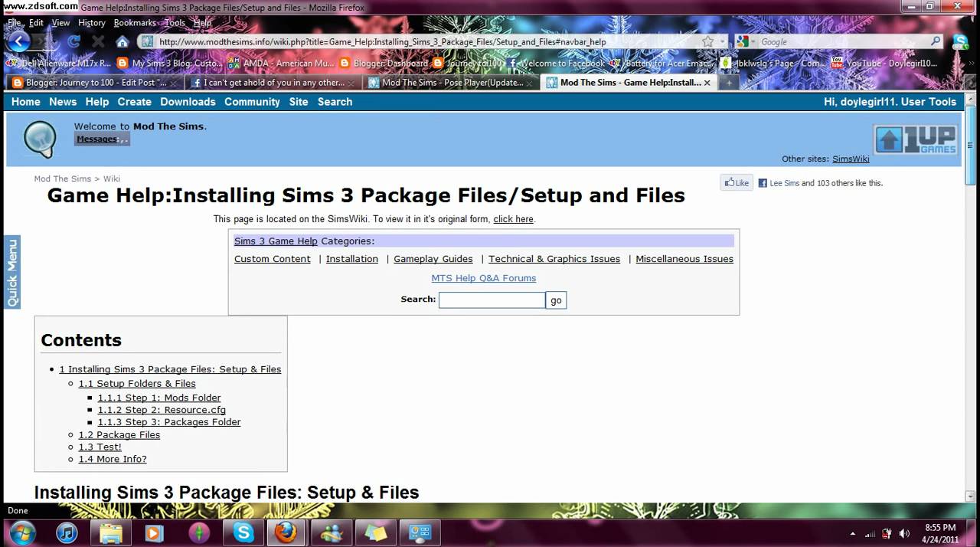Open the History menu
The width and height of the screenshot is (980, 547).
point(92,23)
